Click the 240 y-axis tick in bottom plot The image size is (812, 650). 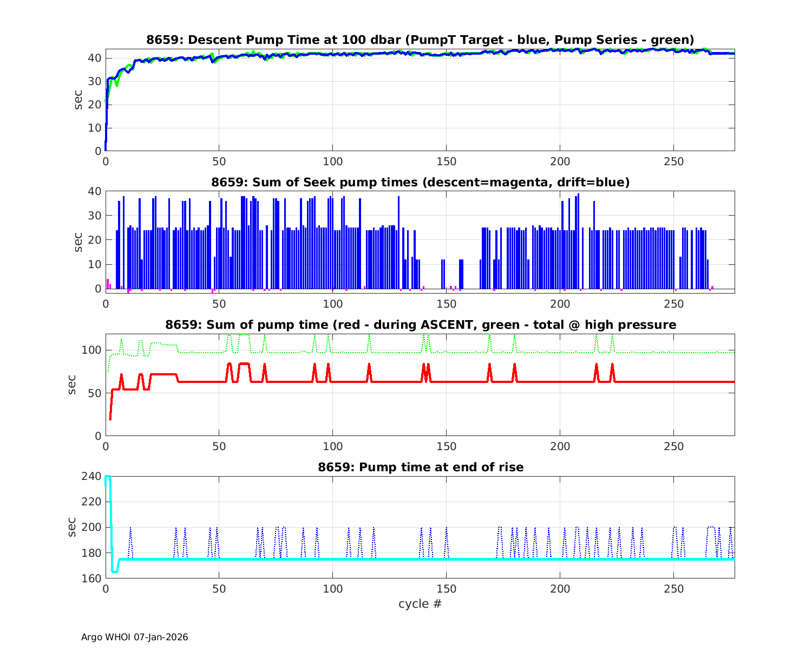click(93, 477)
